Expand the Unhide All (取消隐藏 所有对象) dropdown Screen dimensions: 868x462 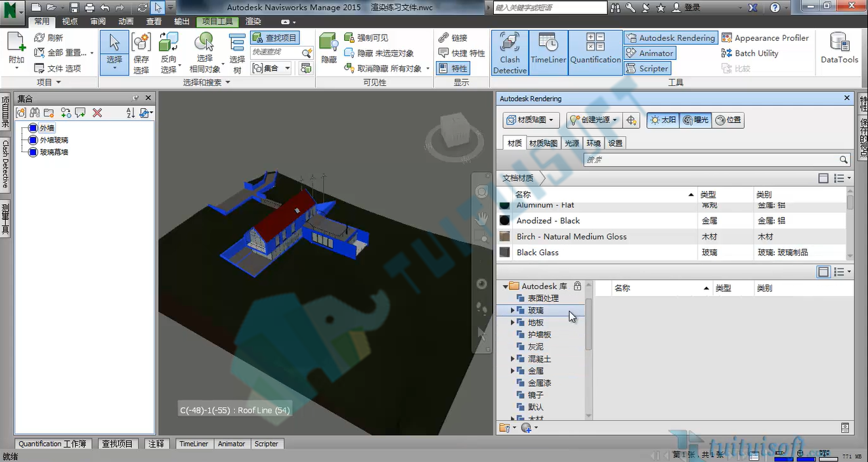tap(428, 68)
